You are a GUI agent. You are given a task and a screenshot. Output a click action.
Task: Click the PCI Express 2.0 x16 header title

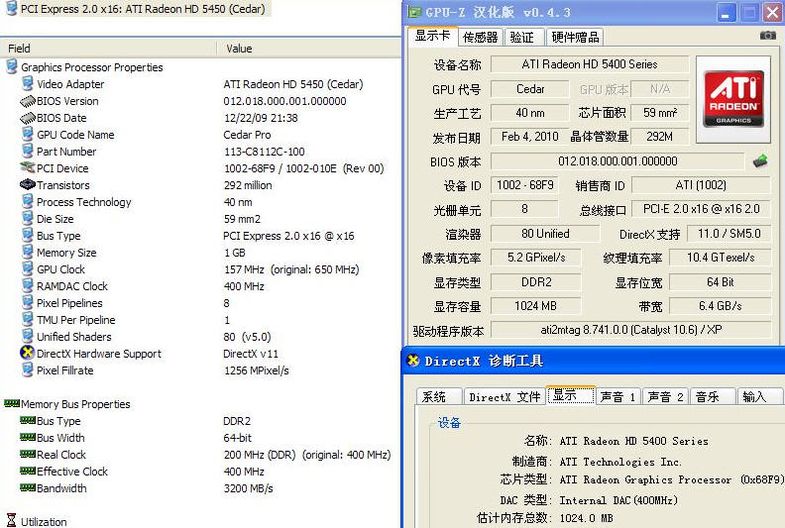[143, 9]
